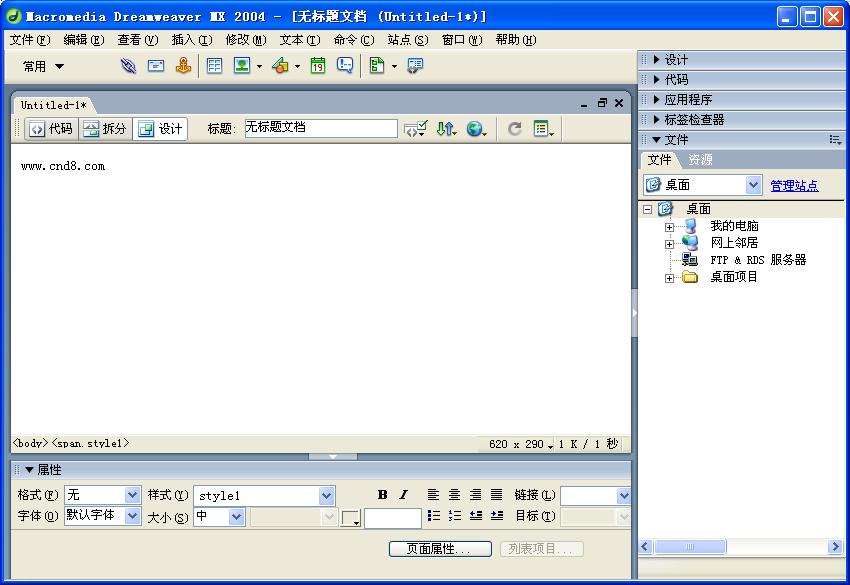
Task: Click the Insert Table icon
Action: tap(214, 66)
